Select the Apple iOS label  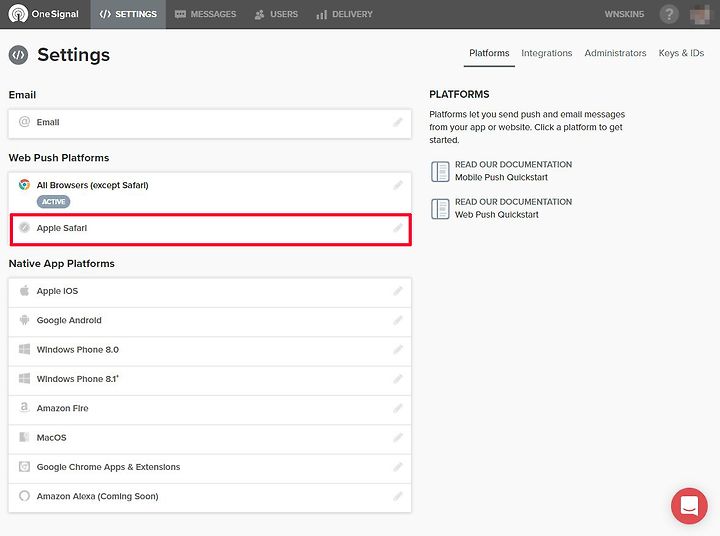(57, 291)
